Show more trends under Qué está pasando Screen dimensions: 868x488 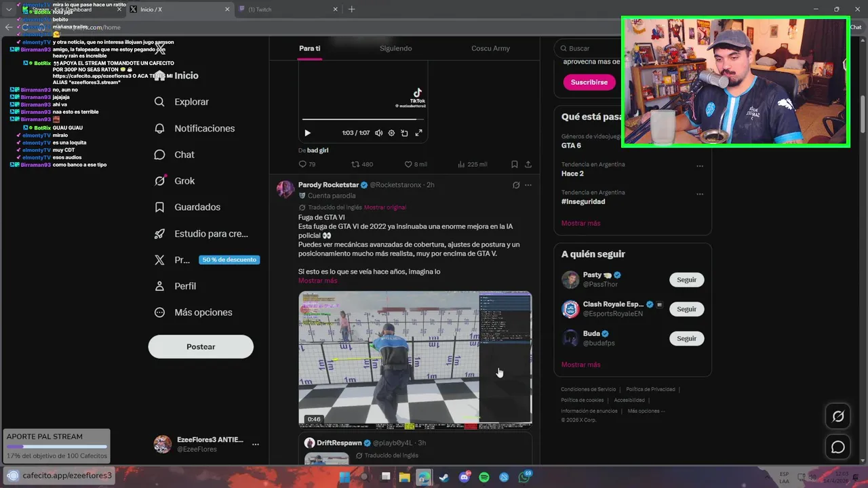[580, 223]
